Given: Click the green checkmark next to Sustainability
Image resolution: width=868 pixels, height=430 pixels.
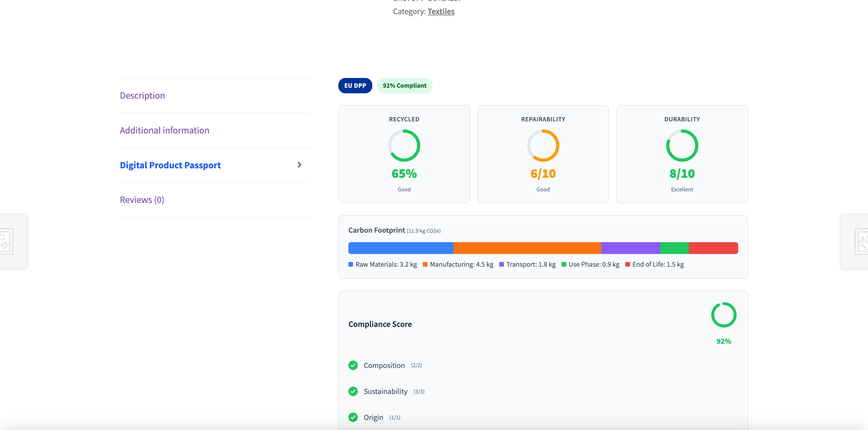Looking at the screenshot, I should tap(353, 391).
